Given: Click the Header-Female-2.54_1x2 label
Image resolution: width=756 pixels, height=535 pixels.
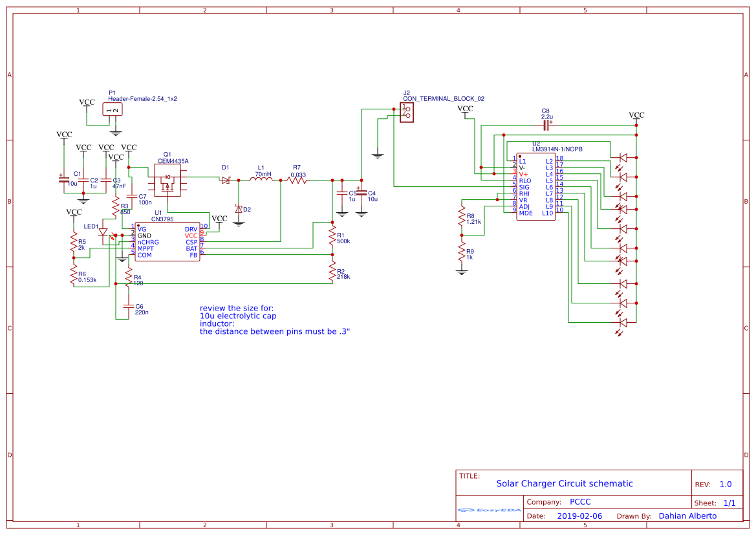Looking at the screenshot, I should tap(143, 98).
